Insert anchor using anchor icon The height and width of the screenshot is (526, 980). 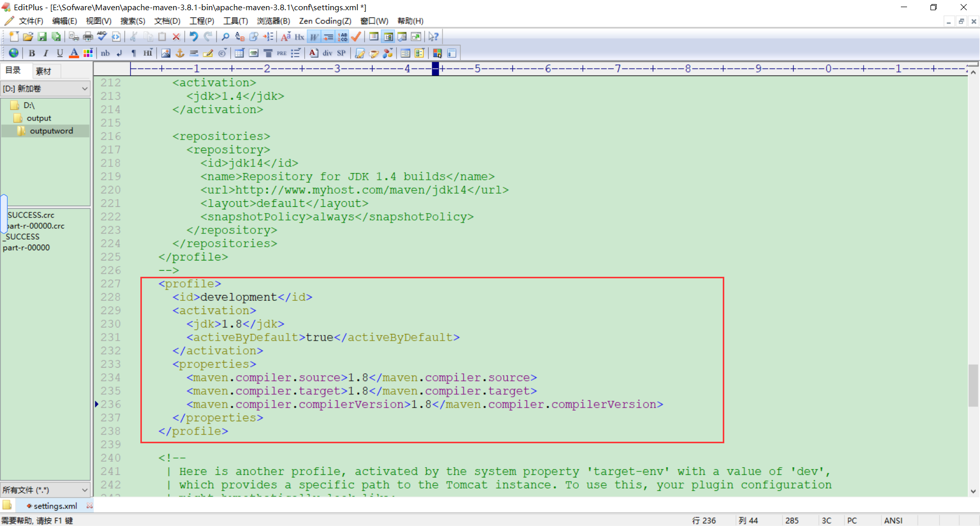[x=180, y=53]
